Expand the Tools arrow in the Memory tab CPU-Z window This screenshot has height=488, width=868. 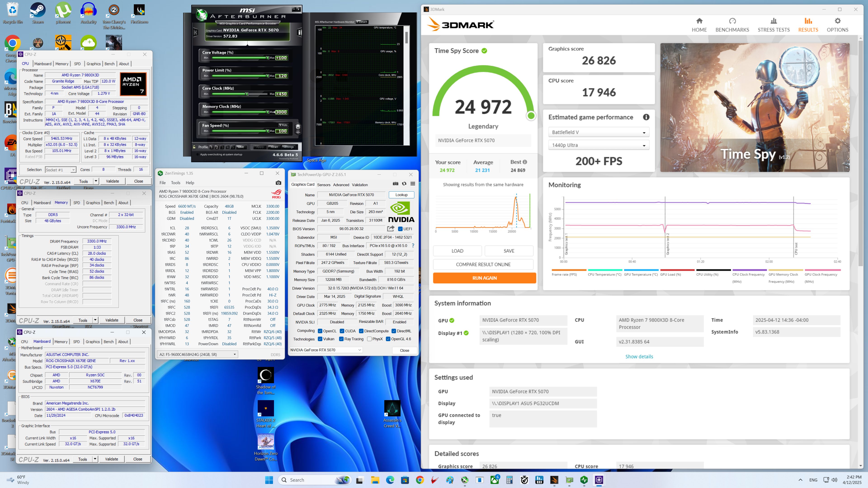pos(95,320)
